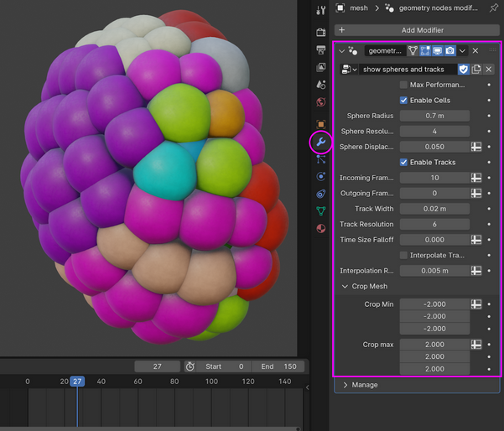Toggle modifier on-cage display
This screenshot has height=431, width=504.
(x=413, y=51)
